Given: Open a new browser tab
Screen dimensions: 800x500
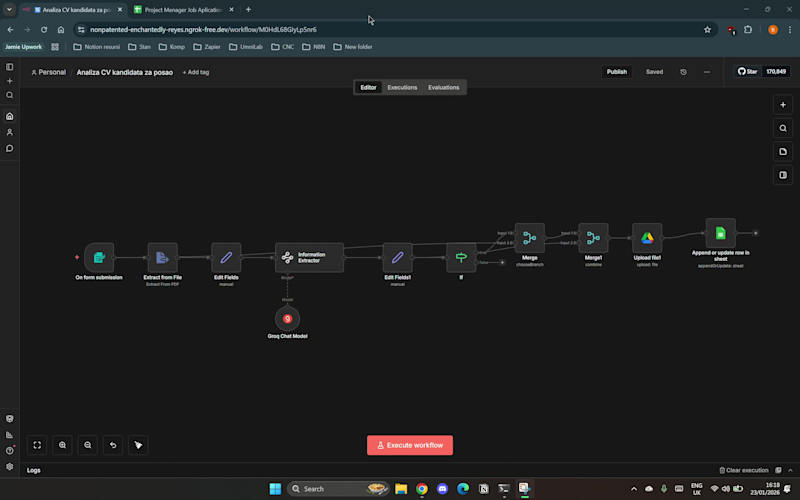Looking at the screenshot, I should (248, 10).
